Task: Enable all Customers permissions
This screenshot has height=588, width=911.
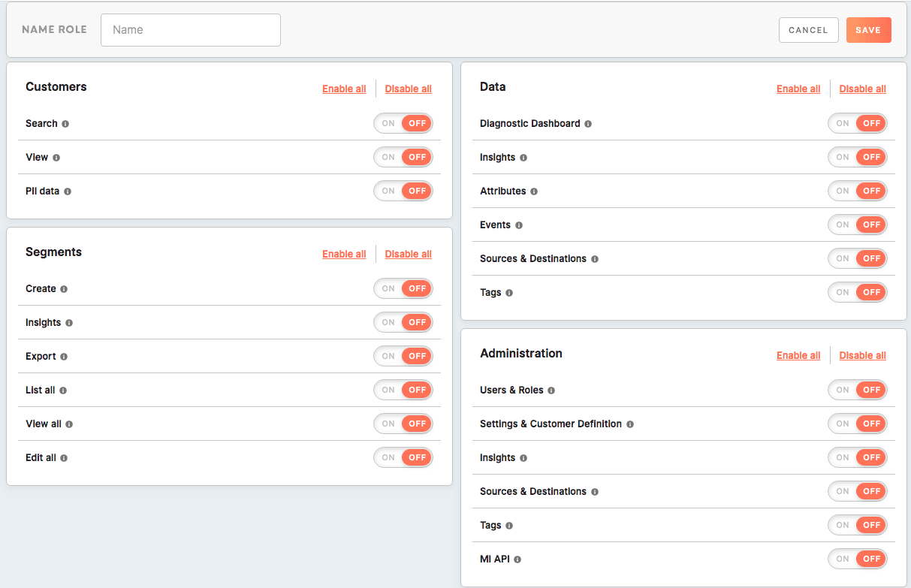Action: point(344,89)
